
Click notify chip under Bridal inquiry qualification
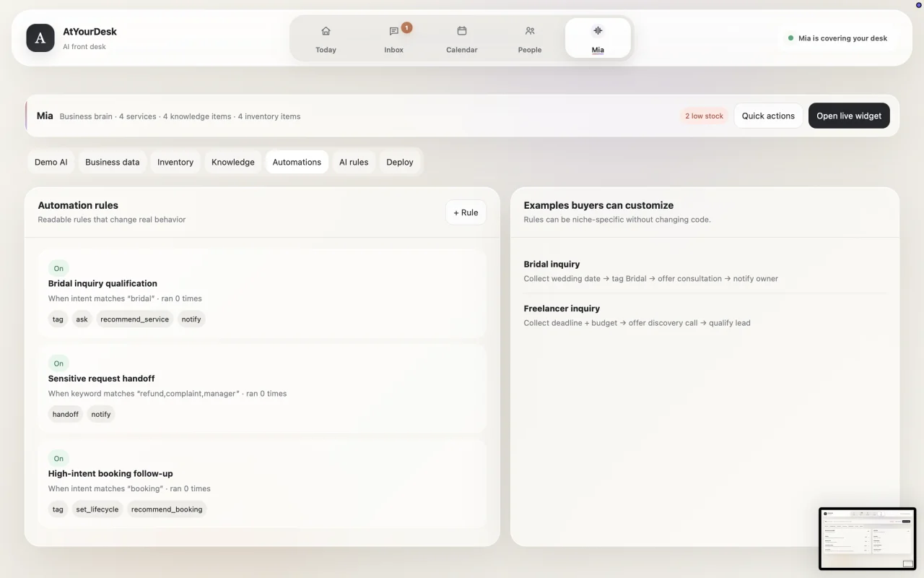pos(191,319)
